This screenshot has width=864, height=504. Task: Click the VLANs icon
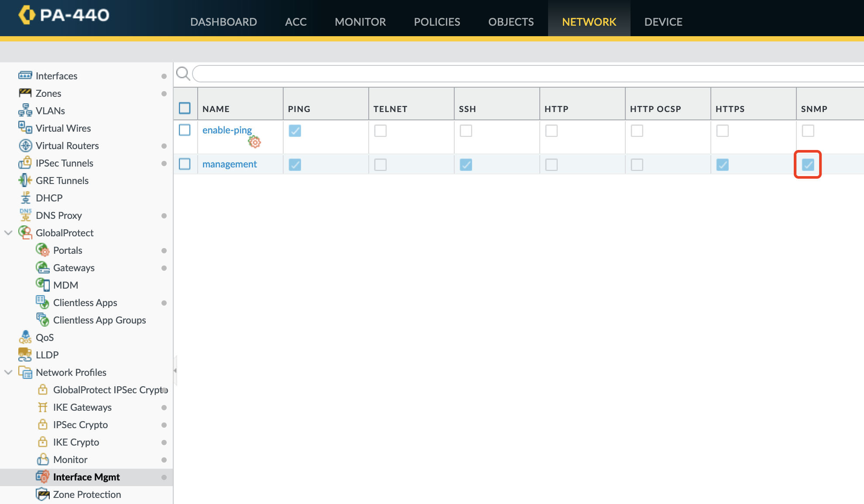point(25,110)
